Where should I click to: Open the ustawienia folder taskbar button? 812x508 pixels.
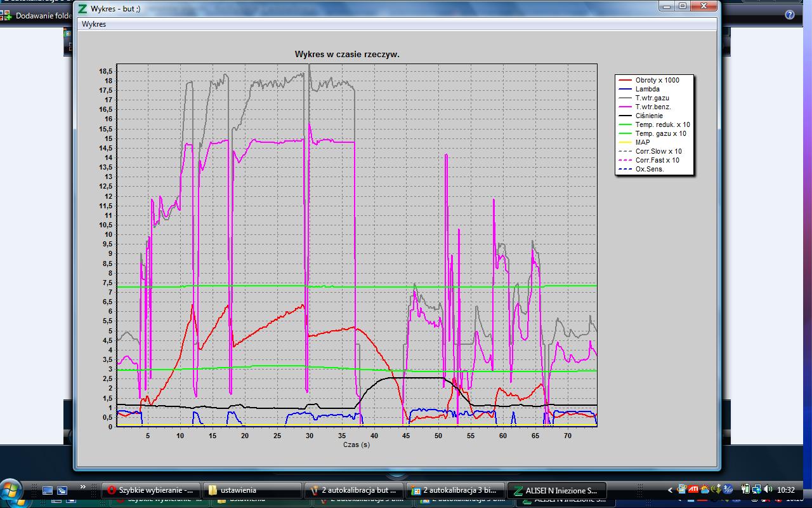[x=252, y=490]
